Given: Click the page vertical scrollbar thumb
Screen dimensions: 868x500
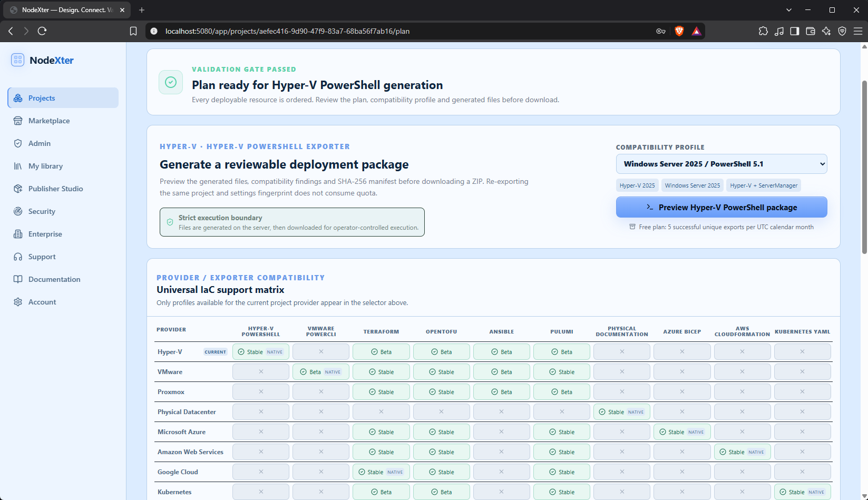Looking at the screenshot, I should [x=864, y=167].
